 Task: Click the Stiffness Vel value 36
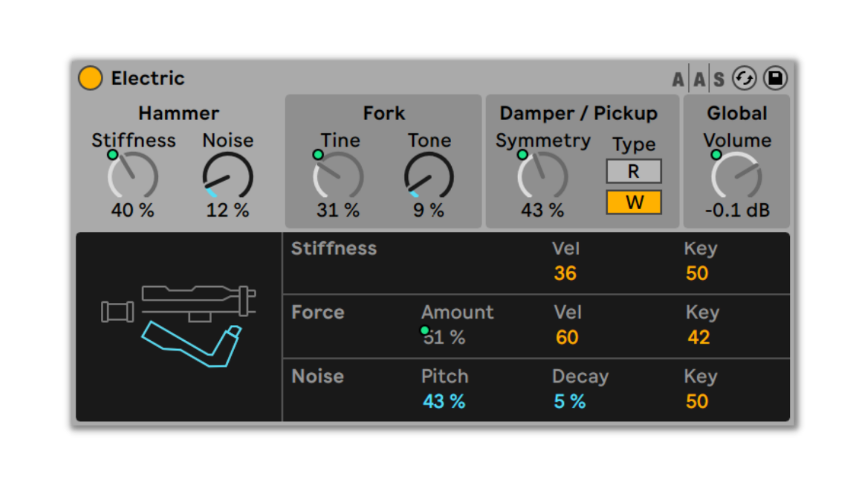coord(565,273)
